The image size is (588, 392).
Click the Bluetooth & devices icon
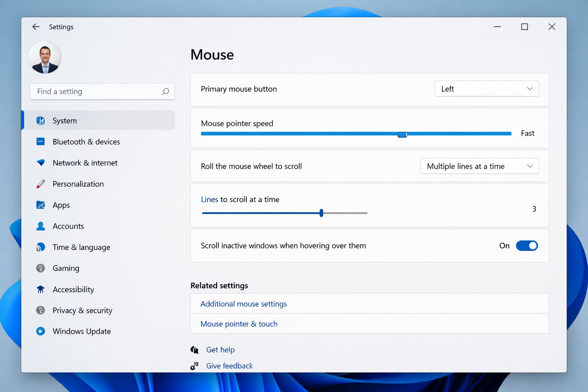(41, 142)
